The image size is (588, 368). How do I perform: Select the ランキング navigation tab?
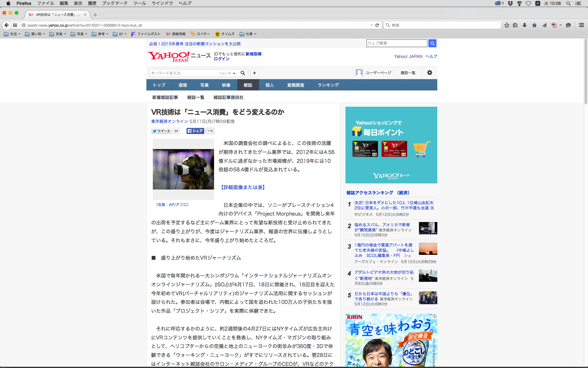click(328, 85)
